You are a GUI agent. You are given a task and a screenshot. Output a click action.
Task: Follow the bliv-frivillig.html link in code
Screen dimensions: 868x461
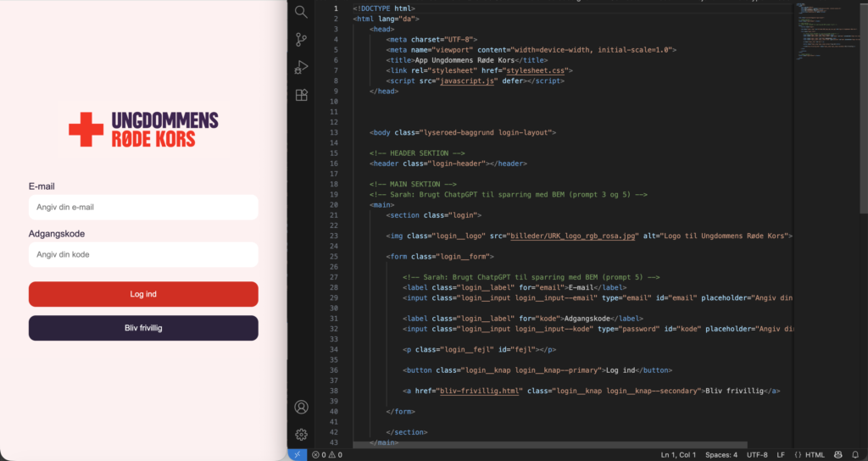pyautogui.click(x=480, y=391)
